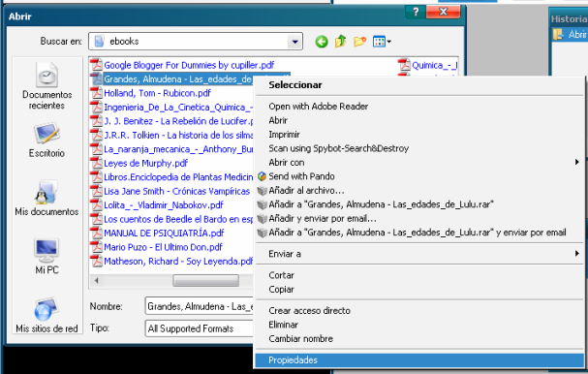The width and height of the screenshot is (588, 374).
Task: Open Mis documentos in places bar
Action: [x=46, y=199]
